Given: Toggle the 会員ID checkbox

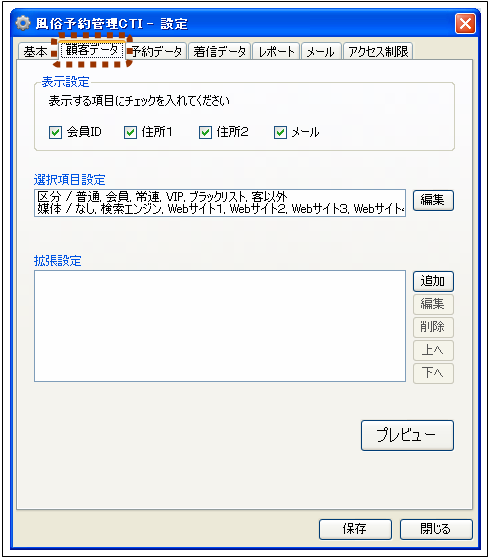Looking at the screenshot, I should [x=55, y=132].
